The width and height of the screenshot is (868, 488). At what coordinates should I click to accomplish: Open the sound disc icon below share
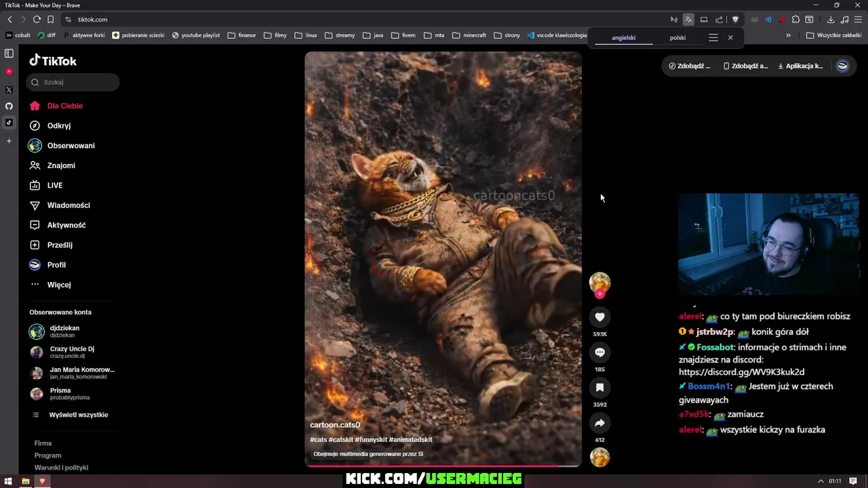click(599, 457)
